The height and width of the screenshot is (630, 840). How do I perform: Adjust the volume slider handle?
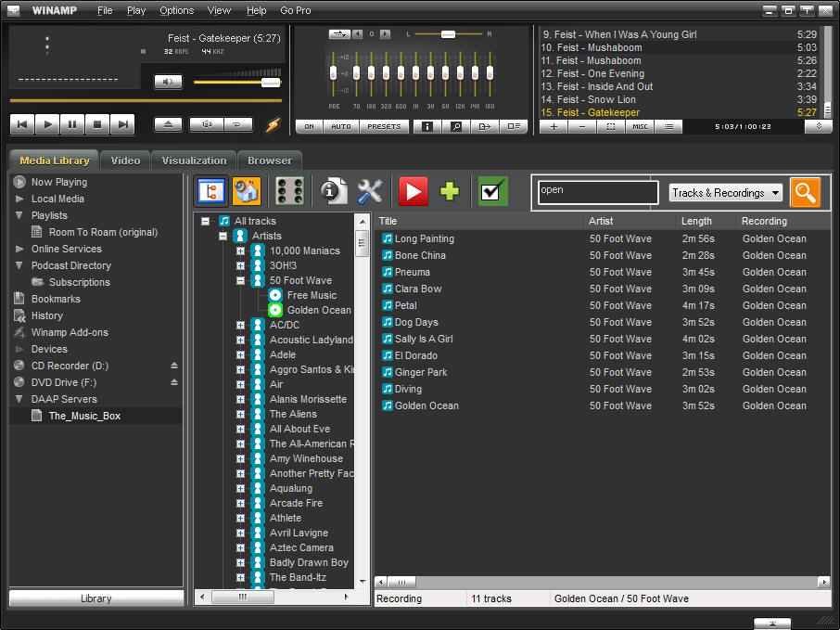click(x=271, y=82)
